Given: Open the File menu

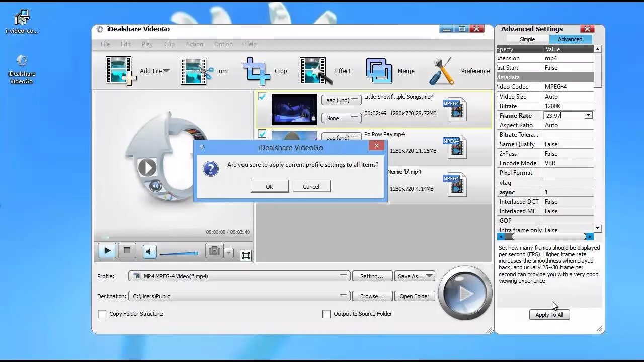Looking at the screenshot, I should pyautogui.click(x=105, y=44).
